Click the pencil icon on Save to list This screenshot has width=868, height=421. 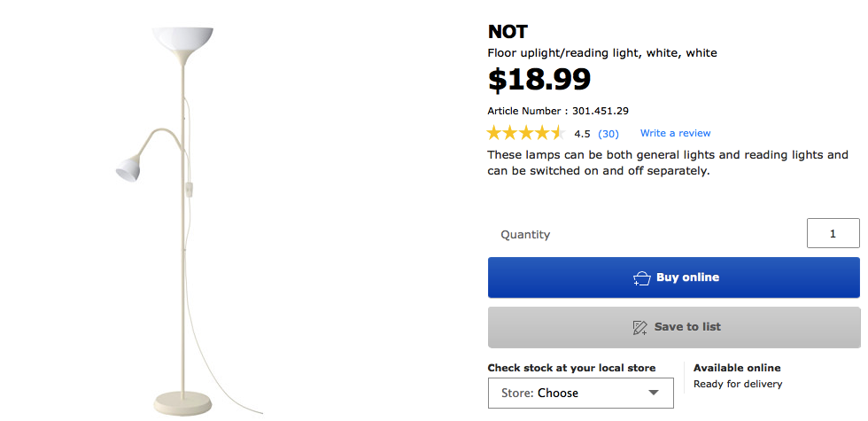pyautogui.click(x=640, y=327)
